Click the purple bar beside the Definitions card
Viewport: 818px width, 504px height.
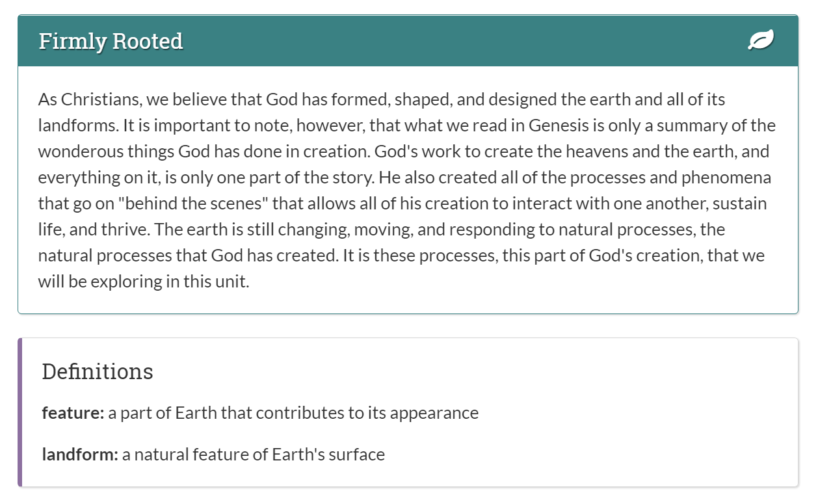click(x=20, y=412)
